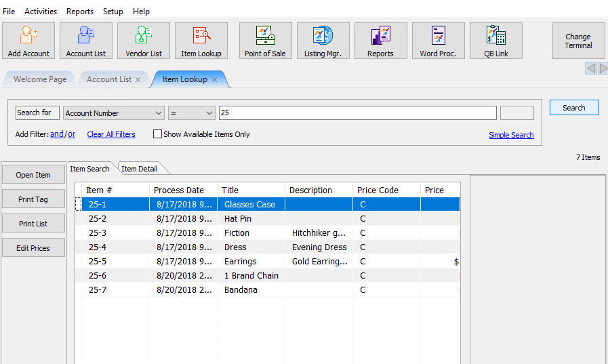Sort by the Process Date column header
This screenshot has width=608, height=364.
tap(184, 190)
